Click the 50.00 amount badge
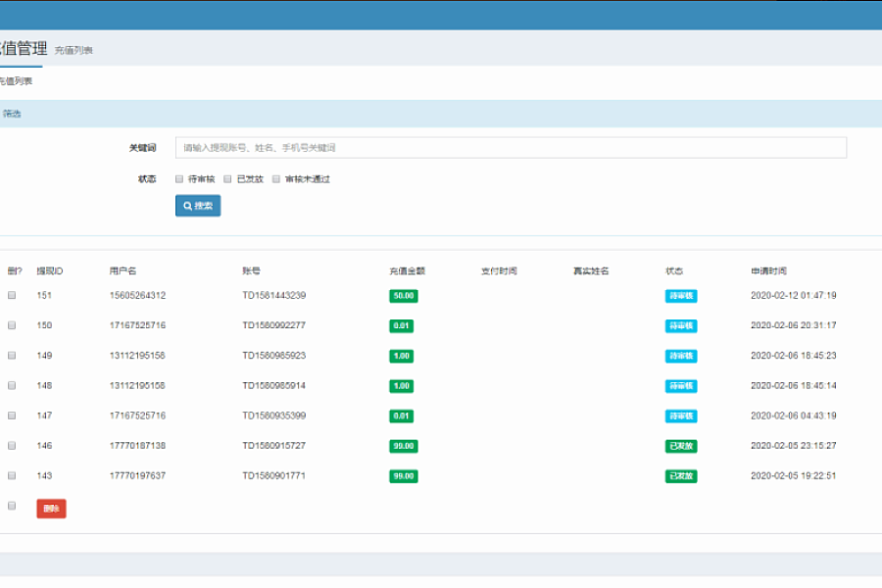 click(404, 296)
